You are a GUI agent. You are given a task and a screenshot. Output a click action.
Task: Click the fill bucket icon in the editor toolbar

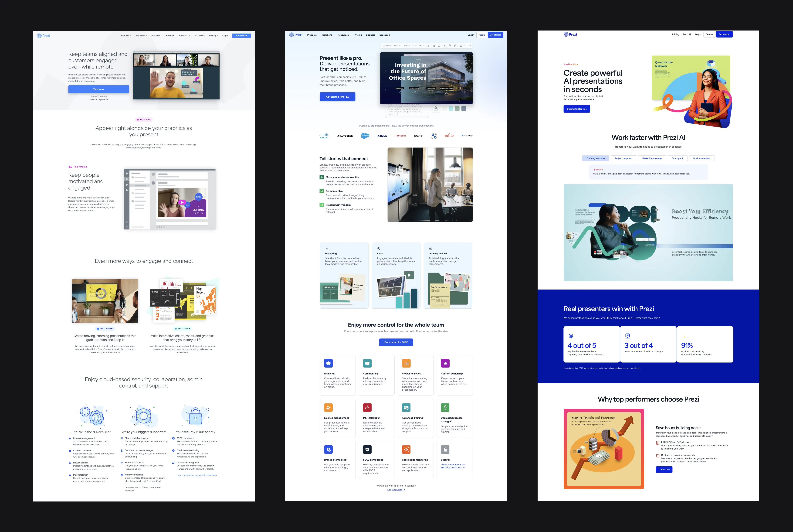click(x=450, y=46)
